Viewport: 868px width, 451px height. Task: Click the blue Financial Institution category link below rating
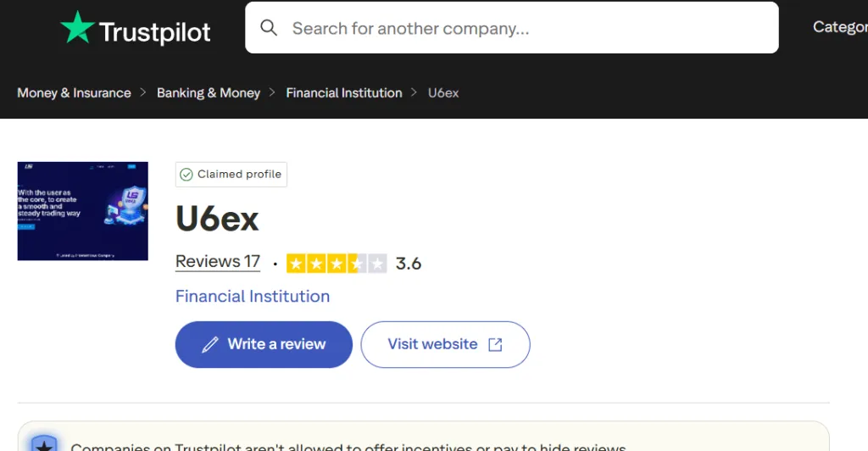tap(253, 296)
